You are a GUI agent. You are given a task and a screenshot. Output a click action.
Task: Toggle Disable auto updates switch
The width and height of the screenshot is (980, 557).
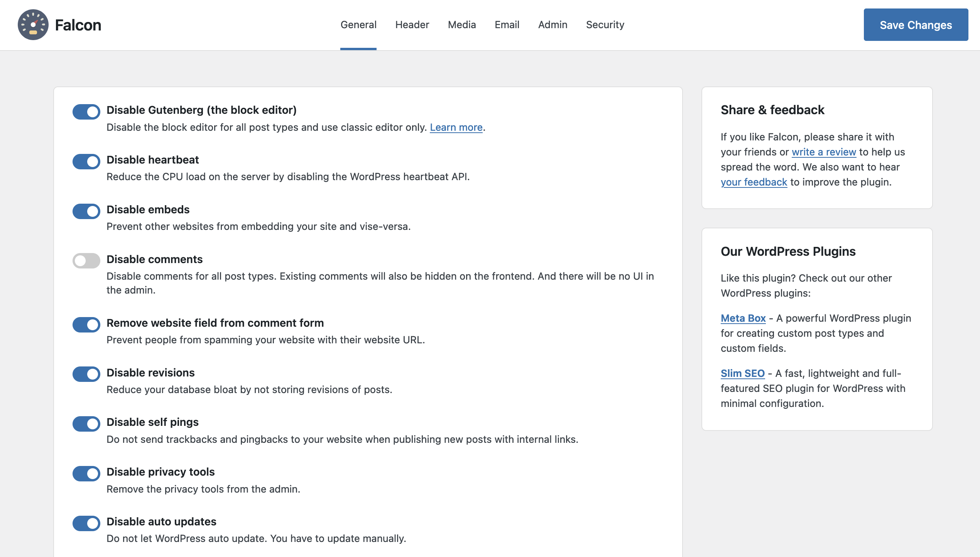[86, 523]
